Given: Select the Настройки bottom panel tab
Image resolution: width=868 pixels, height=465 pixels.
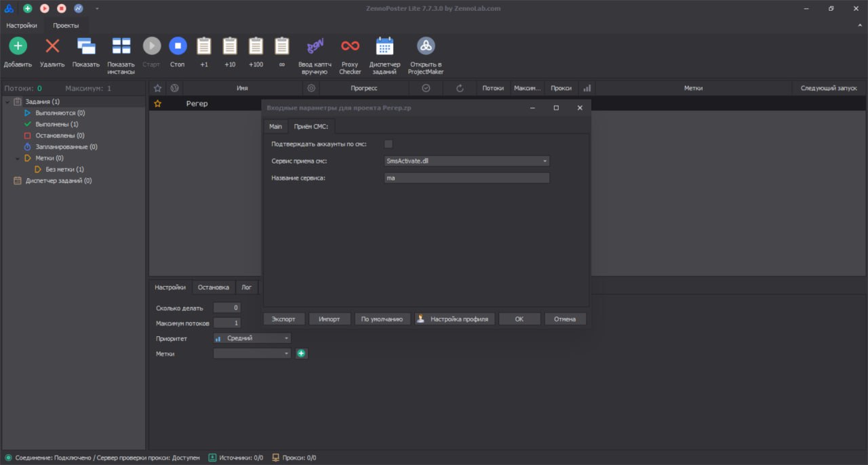Looking at the screenshot, I should coord(170,287).
